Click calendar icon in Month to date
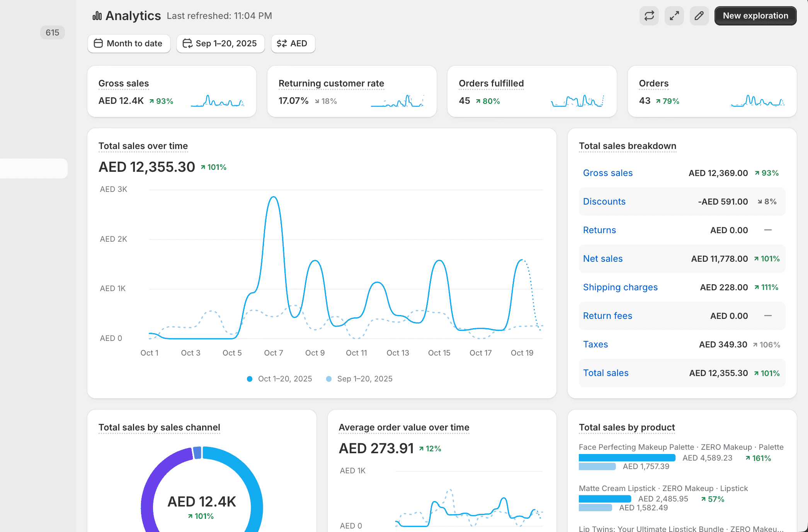Screen dimensions: 808x532 click(x=99, y=43)
